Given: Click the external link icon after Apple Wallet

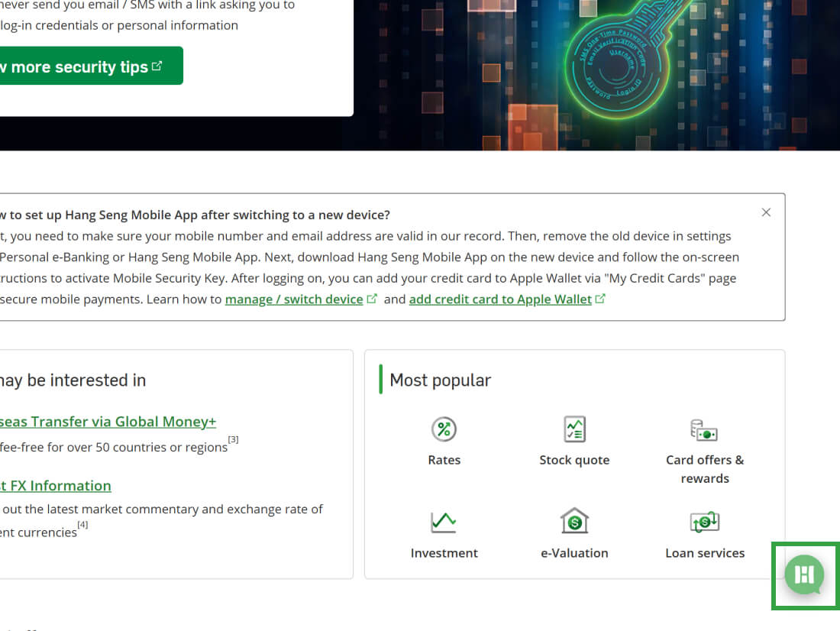Looking at the screenshot, I should 600,299.
